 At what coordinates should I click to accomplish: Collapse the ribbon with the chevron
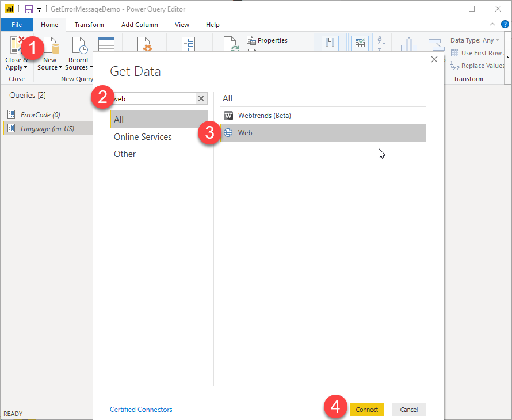point(492,25)
